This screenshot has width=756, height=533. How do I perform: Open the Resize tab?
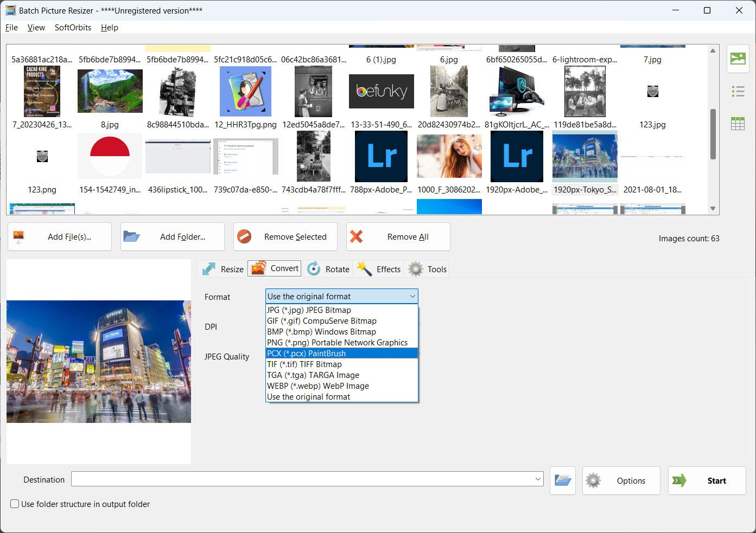(223, 269)
